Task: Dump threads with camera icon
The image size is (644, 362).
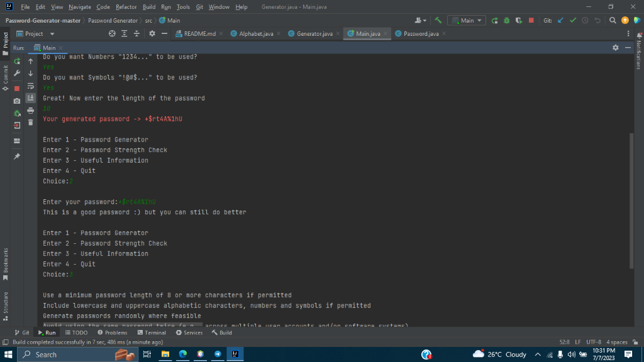Action: (17, 101)
